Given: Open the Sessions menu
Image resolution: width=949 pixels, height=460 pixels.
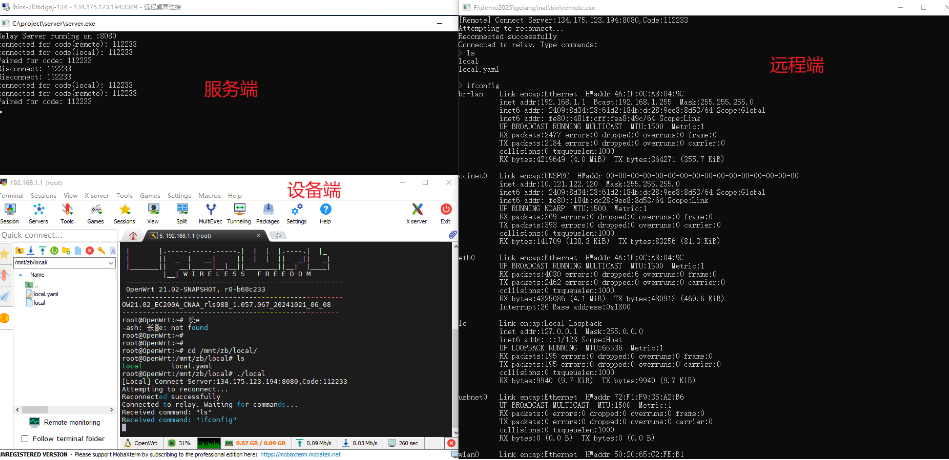Looking at the screenshot, I should 43,196.
